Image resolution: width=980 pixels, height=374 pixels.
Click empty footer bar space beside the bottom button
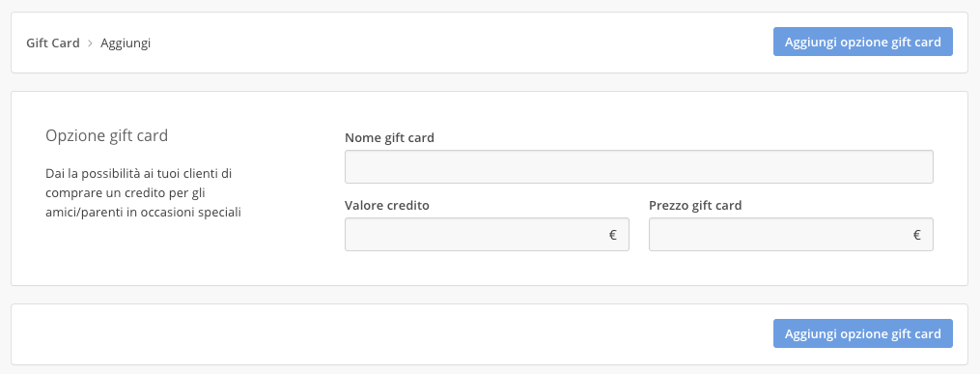(x=387, y=334)
